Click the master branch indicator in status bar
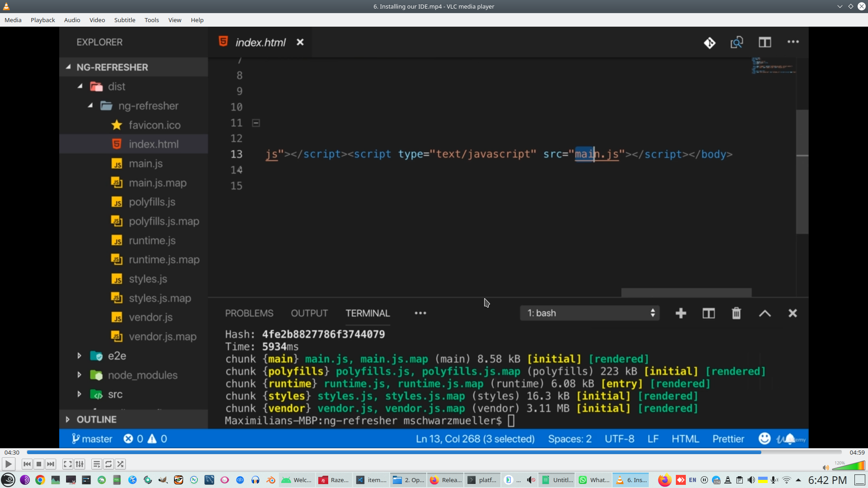The width and height of the screenshot is (868, 488). [92, 438]
